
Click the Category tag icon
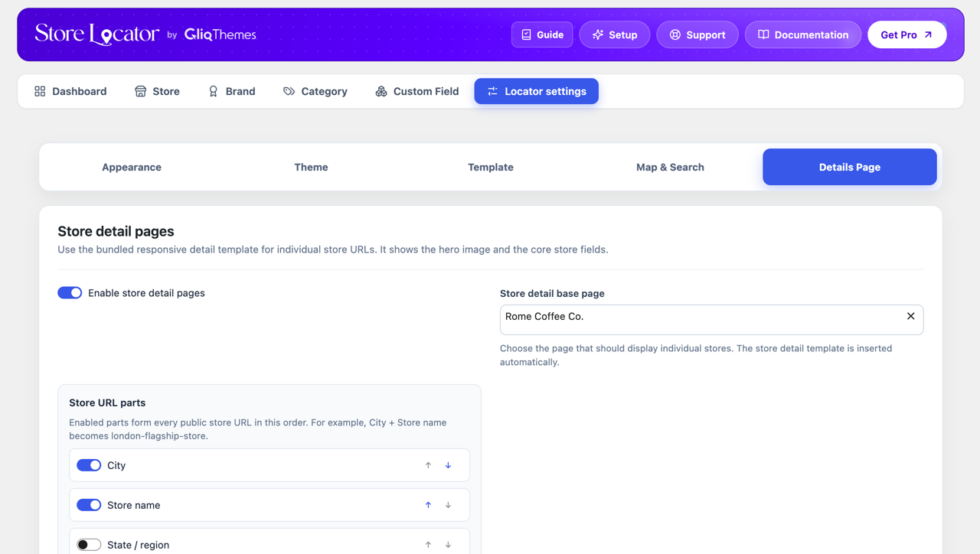click(289, 91)
